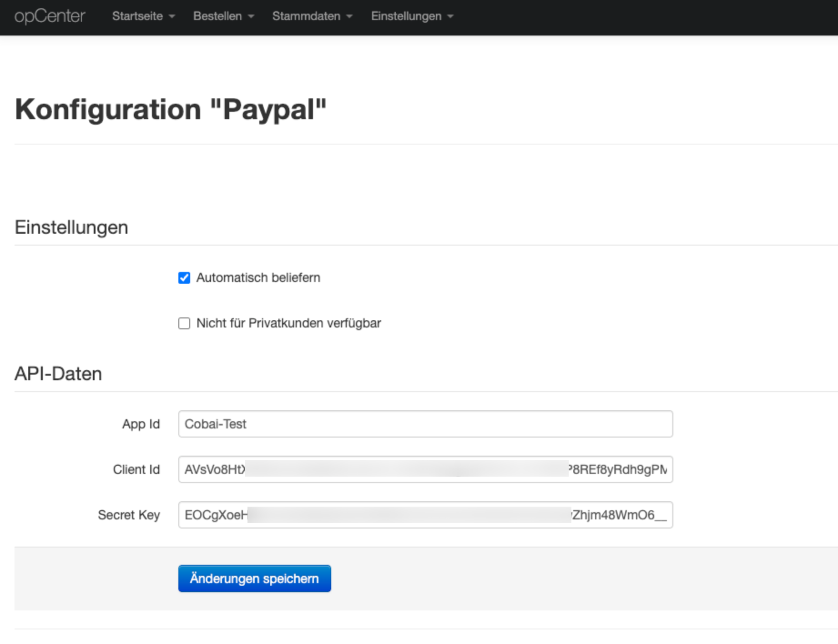Open the Einstellungen navbar menu

tap(412, 16)
